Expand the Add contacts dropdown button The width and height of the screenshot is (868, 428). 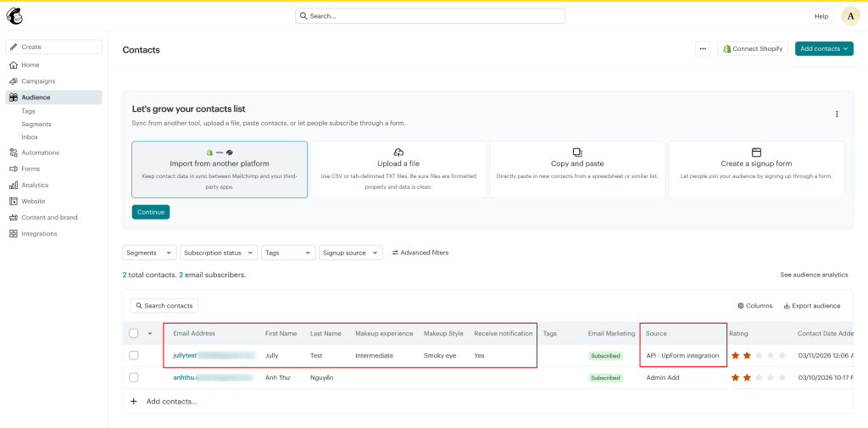(824, 48)
